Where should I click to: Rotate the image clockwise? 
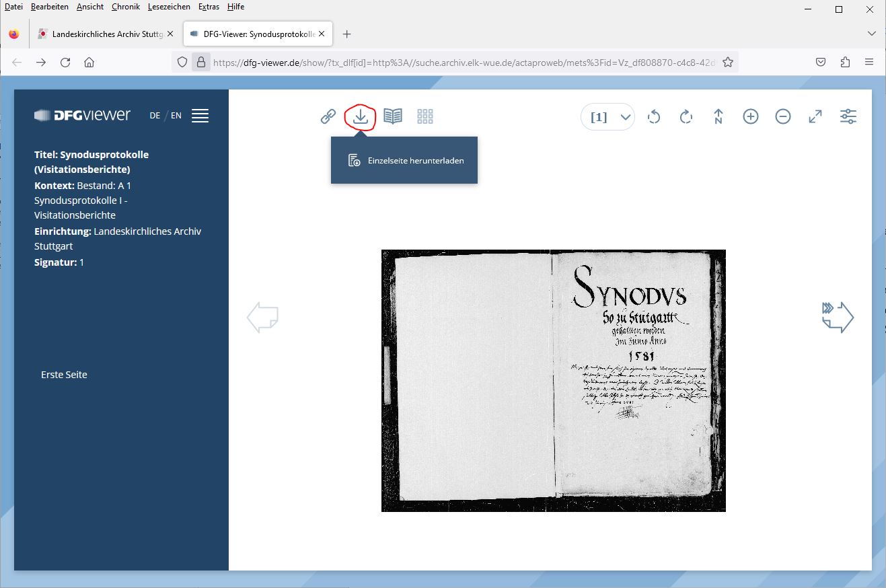click(686, 116)
